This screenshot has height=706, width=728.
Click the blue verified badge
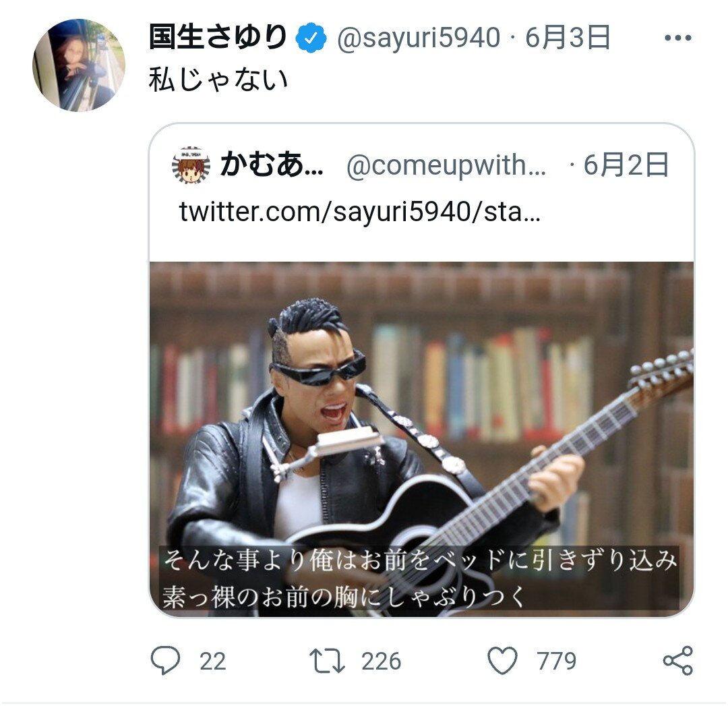click(x=311, y=38)
